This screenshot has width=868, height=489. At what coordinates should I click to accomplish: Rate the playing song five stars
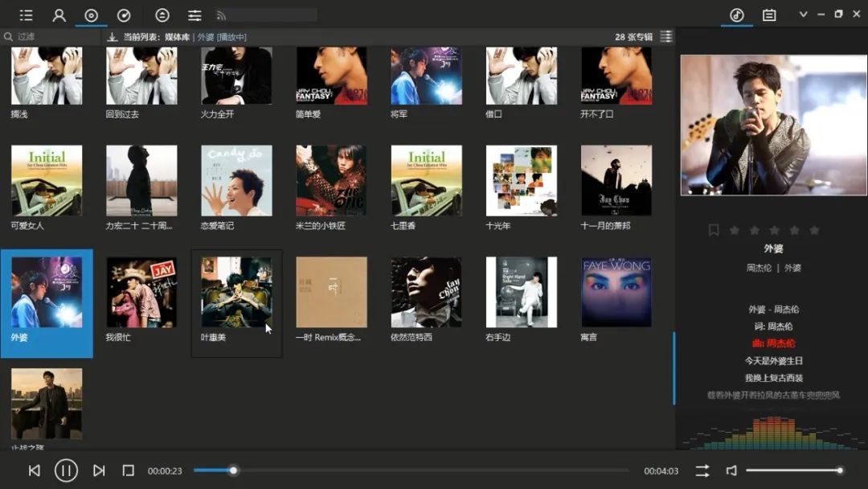pyautogui.click(x=815, y=230)
